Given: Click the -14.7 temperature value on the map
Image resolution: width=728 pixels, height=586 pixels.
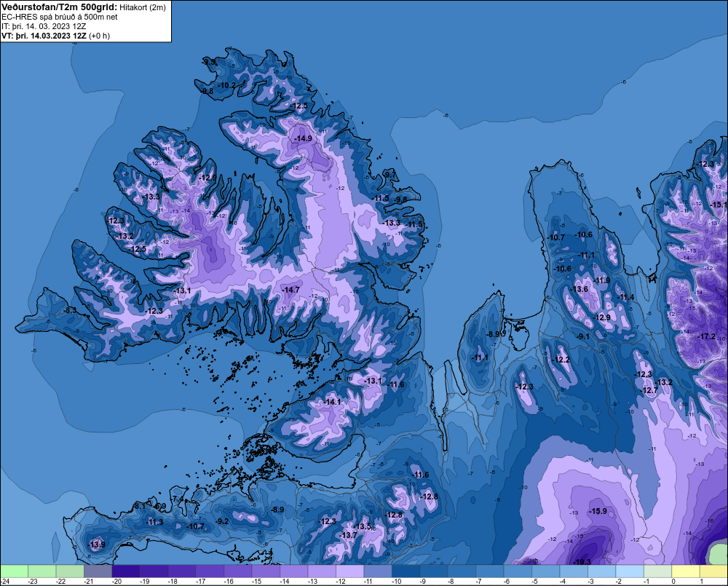Looking at the screenshot, I should [291, 290].
